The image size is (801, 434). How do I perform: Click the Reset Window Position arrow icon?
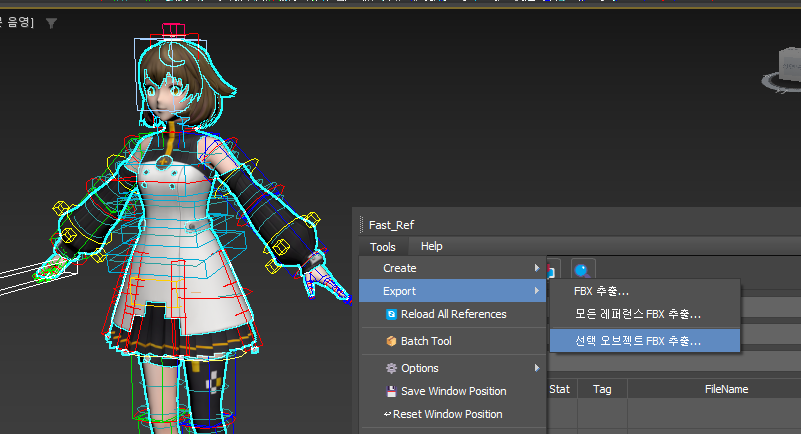(387, 414)
